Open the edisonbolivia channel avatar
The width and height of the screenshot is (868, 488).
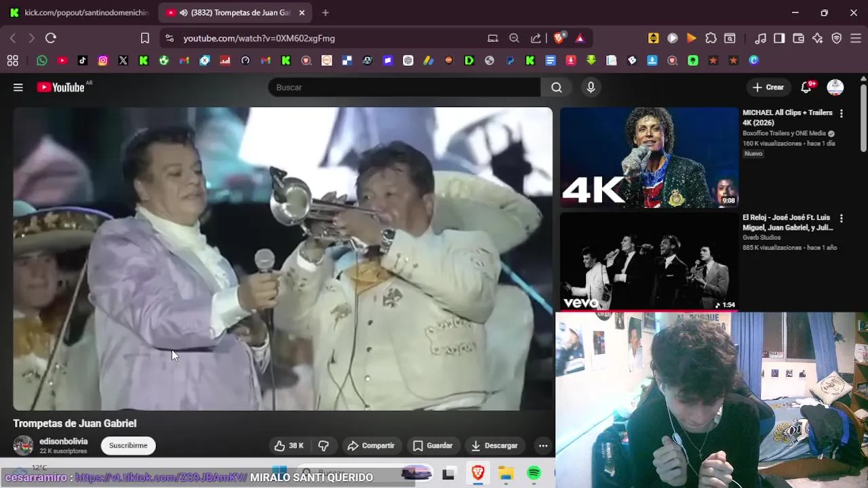click(x=23, y=445)
